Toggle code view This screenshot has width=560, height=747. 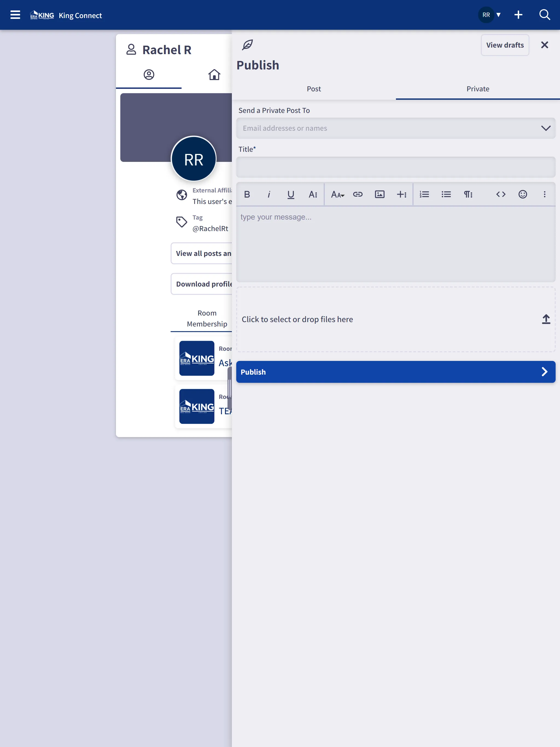[501, 194]
